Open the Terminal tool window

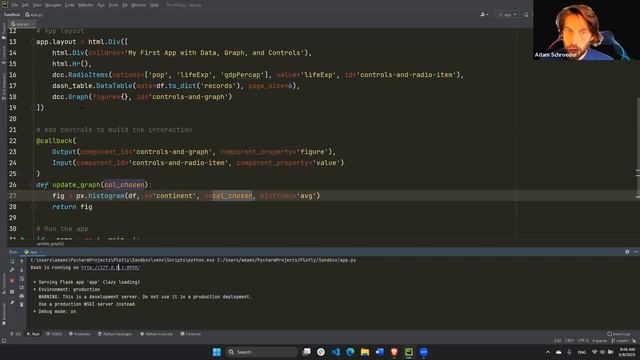point(191,334)
